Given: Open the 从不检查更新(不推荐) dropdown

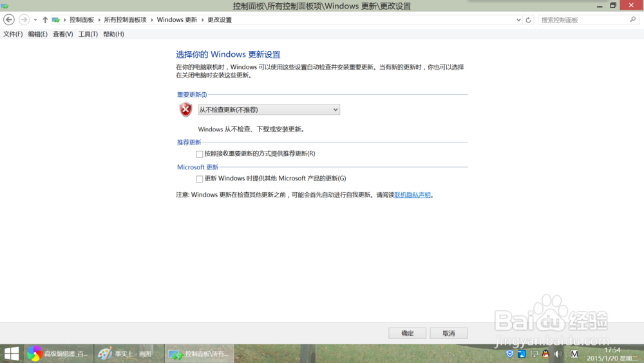Looking at the screenshot, I should 269,110.
